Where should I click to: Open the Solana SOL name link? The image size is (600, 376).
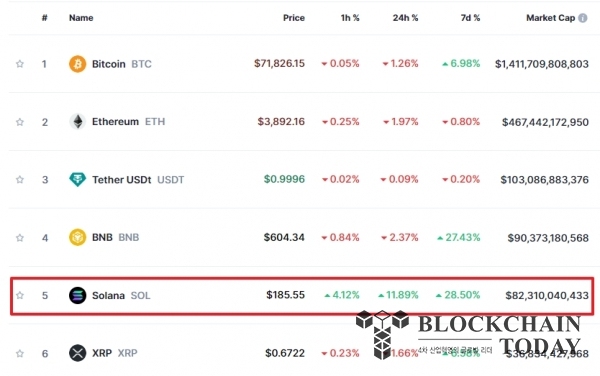coord(121,295)
